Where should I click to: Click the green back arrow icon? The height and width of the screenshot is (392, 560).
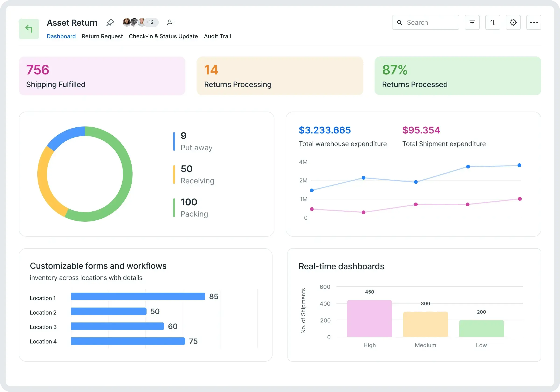(x=29, y=29)
